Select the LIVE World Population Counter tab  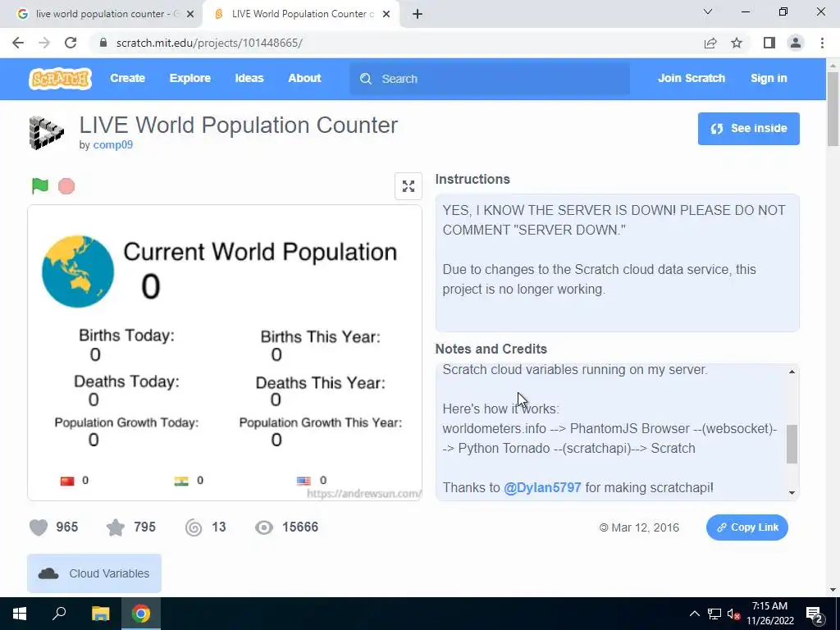click(x=302, y=14)
